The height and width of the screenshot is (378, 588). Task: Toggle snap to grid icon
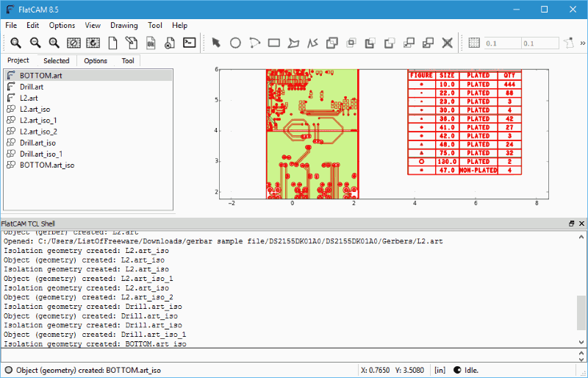(474, 43)
